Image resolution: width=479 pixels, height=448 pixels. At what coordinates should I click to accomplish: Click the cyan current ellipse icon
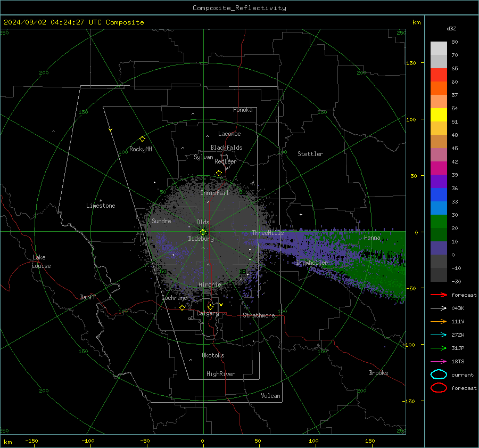coord(439,374)
